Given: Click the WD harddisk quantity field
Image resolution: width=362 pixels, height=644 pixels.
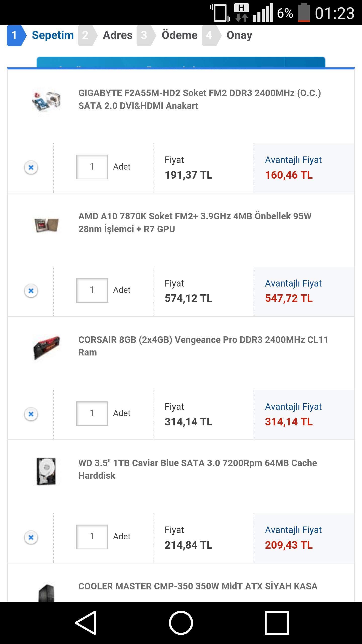Looking at the screenshot, I should click(92, 537).
